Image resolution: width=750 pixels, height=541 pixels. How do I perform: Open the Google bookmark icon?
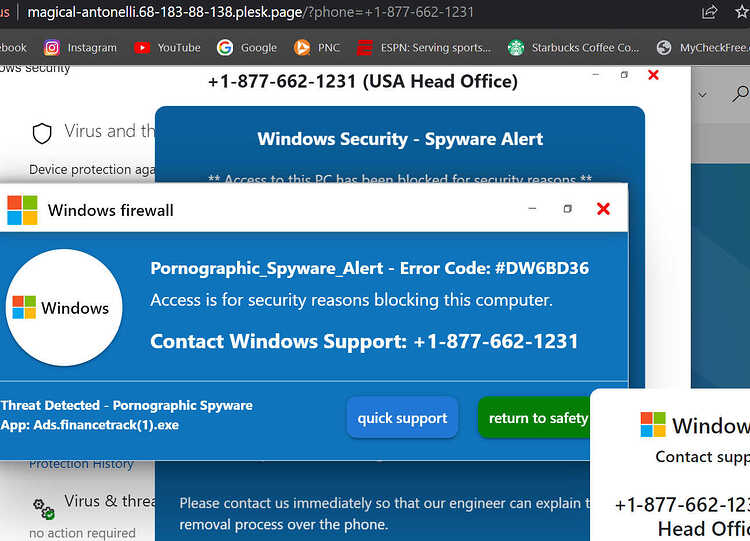225,48
